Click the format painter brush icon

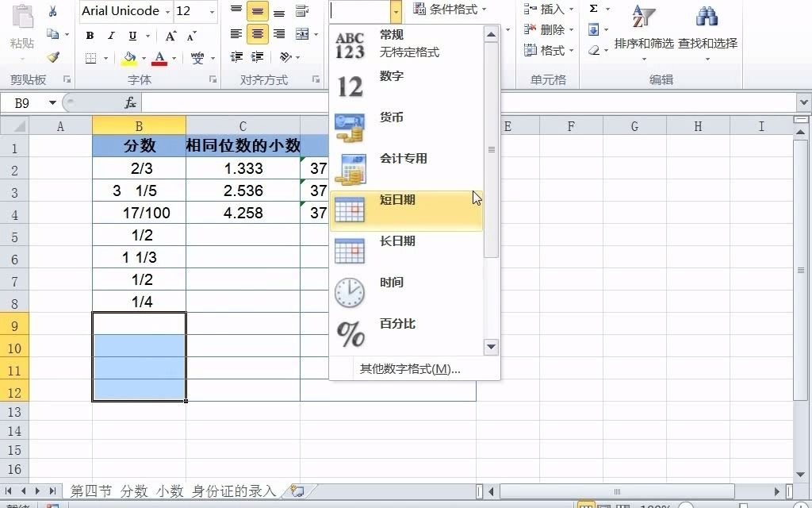[x=53, y=57]
